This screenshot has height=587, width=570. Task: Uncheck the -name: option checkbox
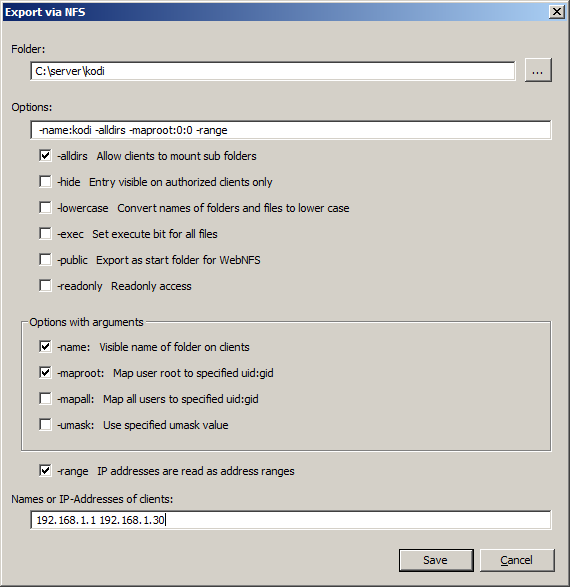(x=45, y=347)
